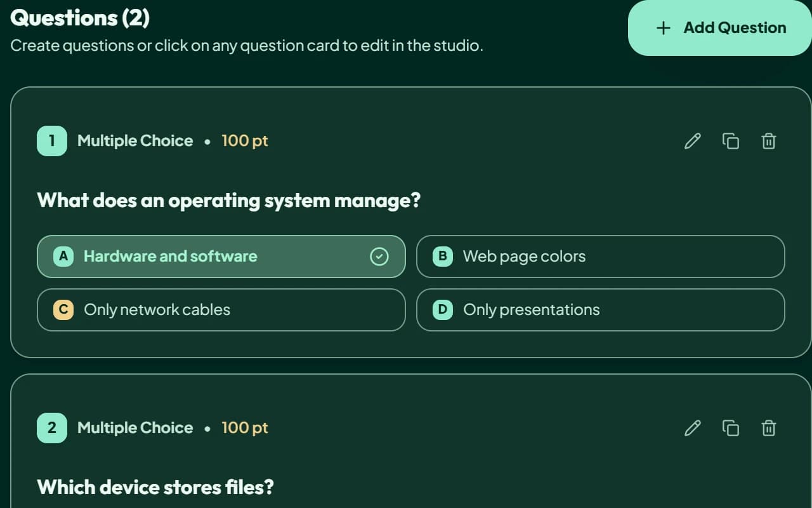Click the letter D badge on Only presentations
812x508 pixels.
tap(442, 310)
